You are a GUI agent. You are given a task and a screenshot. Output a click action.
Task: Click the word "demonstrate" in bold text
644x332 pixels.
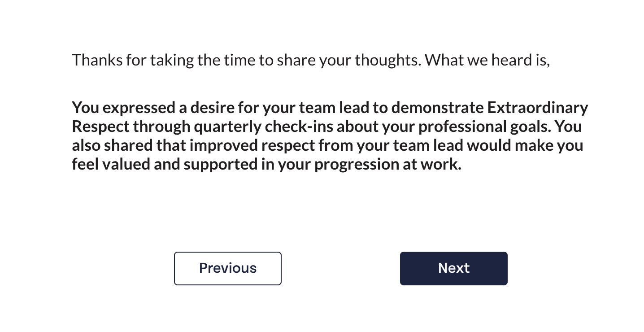tap(437, 108)
